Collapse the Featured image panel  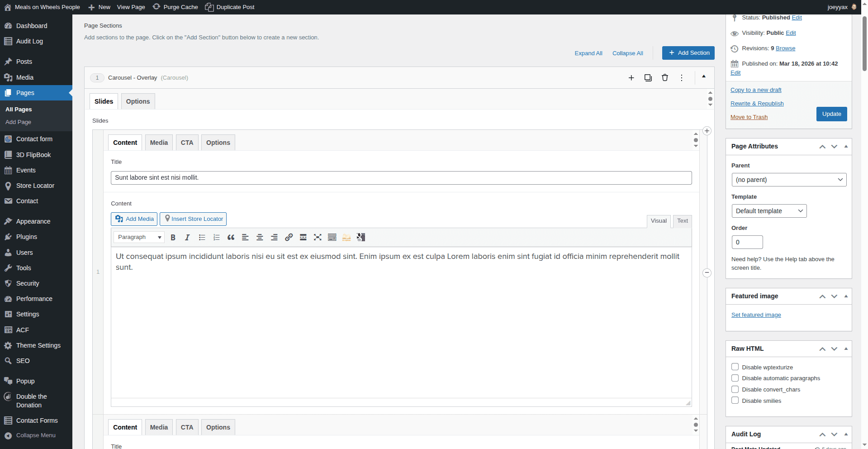pos(845,296)
